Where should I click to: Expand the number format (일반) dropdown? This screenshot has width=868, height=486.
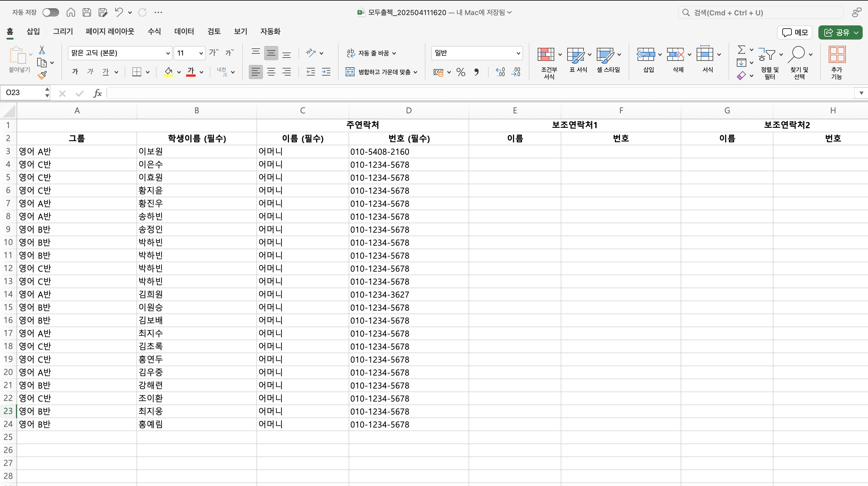518,53
